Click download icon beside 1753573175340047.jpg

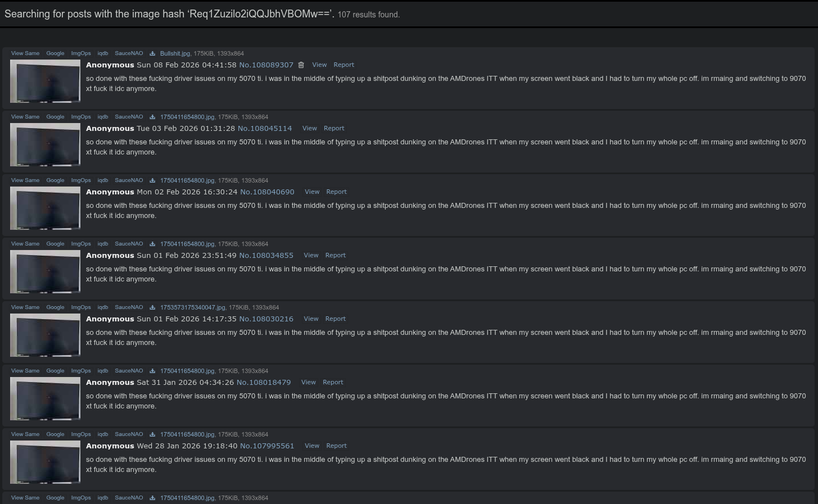152,307
